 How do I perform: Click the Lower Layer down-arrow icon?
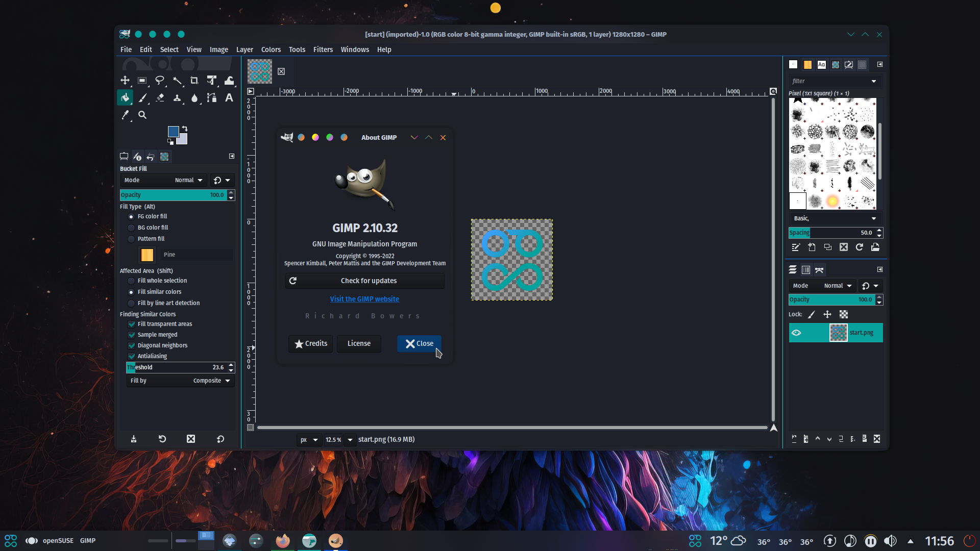pyautogui.click(x=829, y=439)
